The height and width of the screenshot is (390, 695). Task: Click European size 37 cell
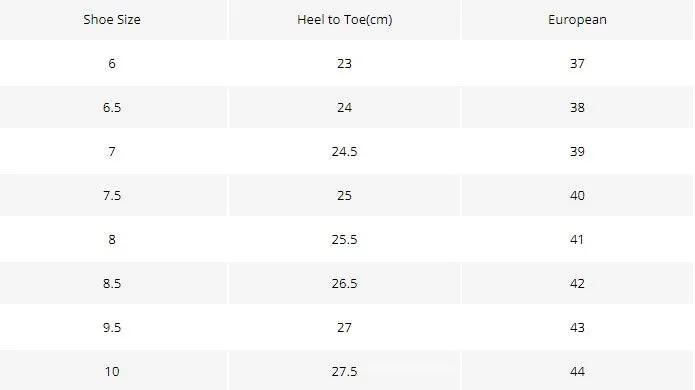(577, 63)
